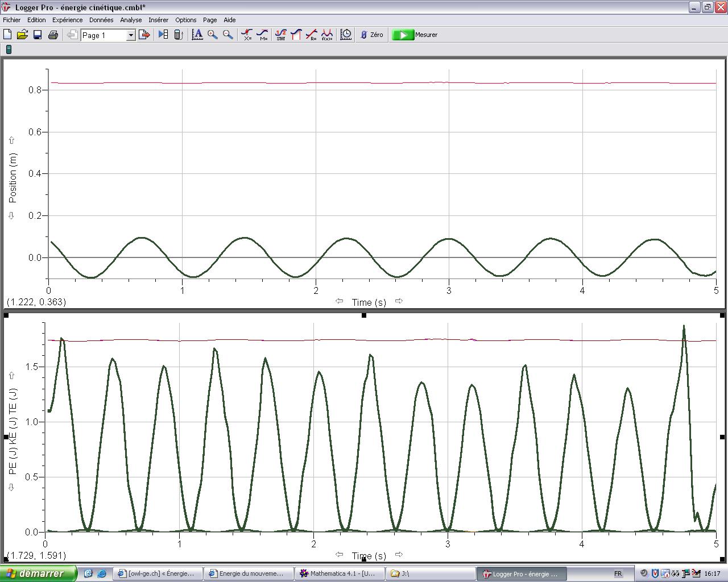The height and width of the screenshot is (582, 728).
Task: Print using the printer icon
Action: coord(53,35)
